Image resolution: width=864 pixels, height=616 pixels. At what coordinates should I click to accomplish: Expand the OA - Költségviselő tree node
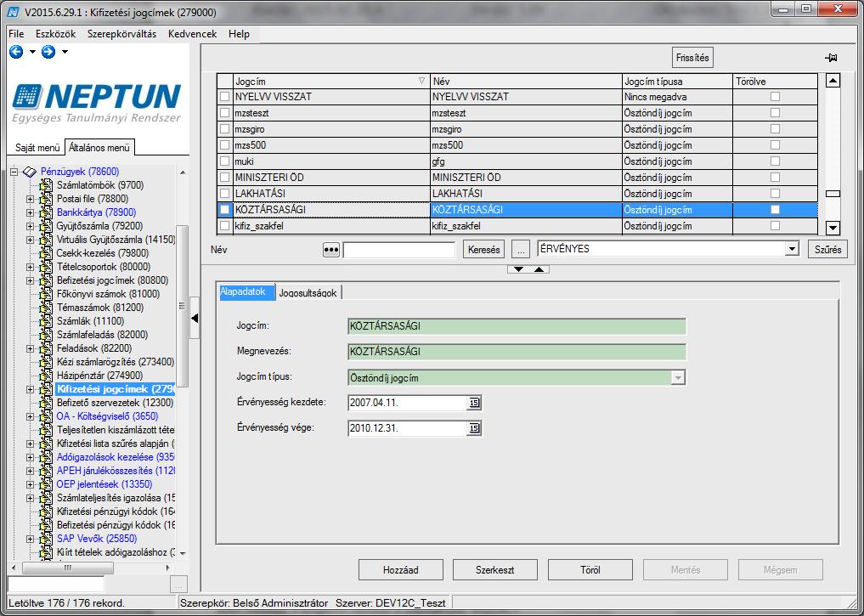tap(31, 416)
